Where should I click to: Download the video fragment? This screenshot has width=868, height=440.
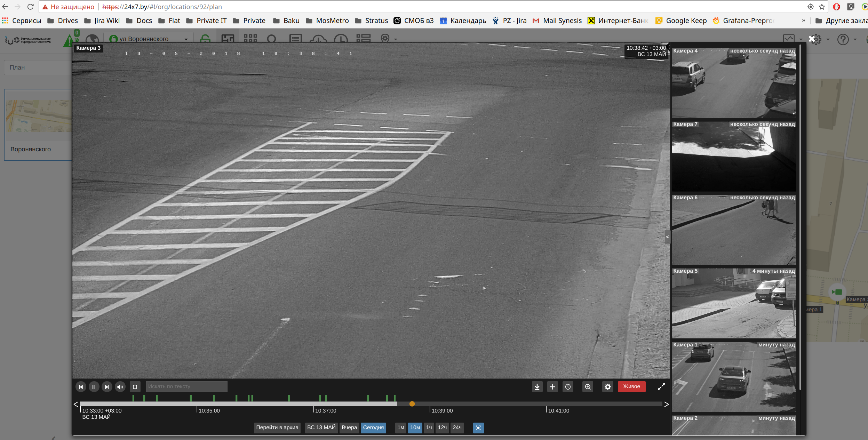(x=537, y=387)
